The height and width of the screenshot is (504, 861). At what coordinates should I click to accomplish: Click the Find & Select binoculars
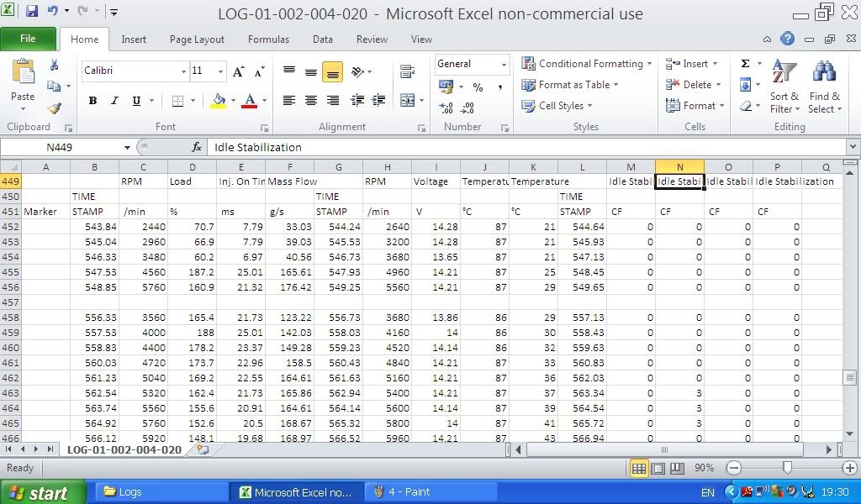coord(824,87)
